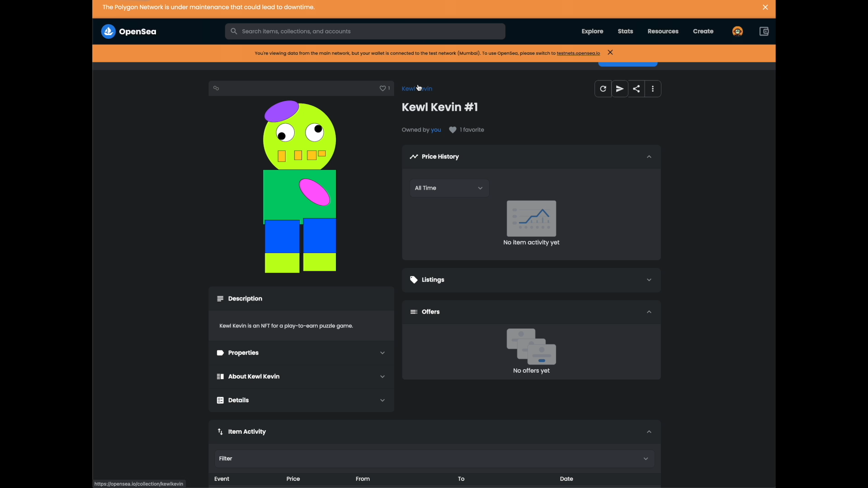Click the Description lines icon
Viewport: 868px width, 488px height.
pyautogui.click(x=220, y=299)
